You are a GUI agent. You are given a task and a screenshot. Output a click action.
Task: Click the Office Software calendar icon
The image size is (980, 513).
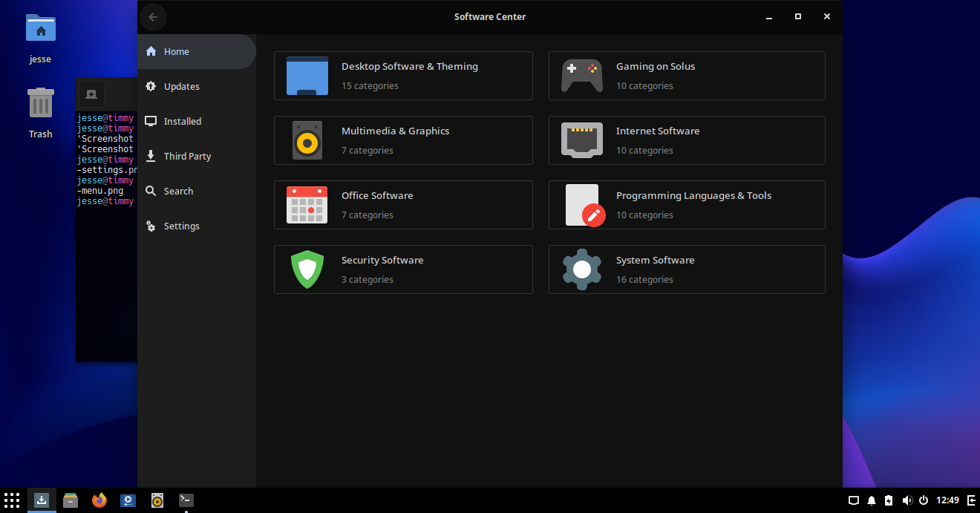click(307, 205)
